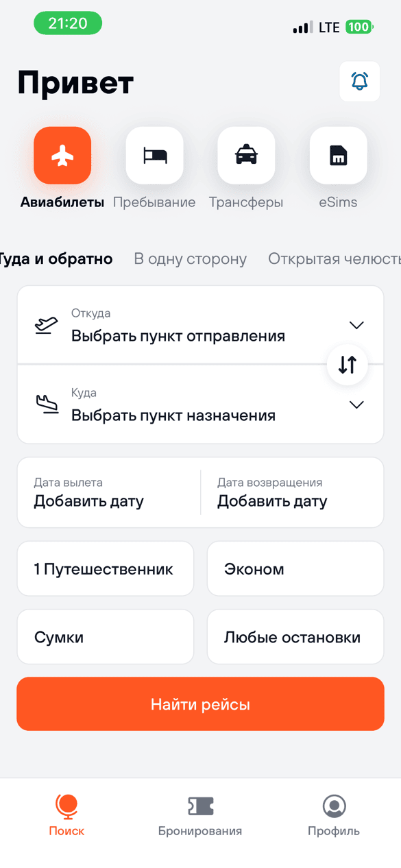Screen dimensions: 401x868
Task: Select the Туда и обратно trip option
Action: coord(56,259)
